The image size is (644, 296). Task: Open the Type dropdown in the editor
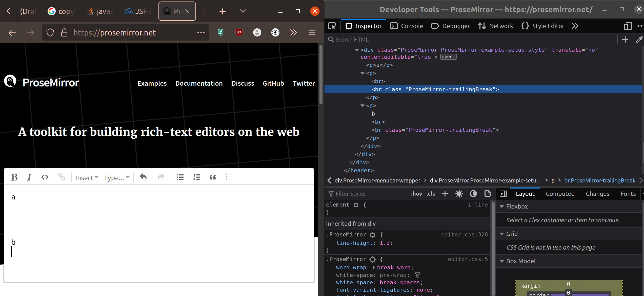point(116,178)
